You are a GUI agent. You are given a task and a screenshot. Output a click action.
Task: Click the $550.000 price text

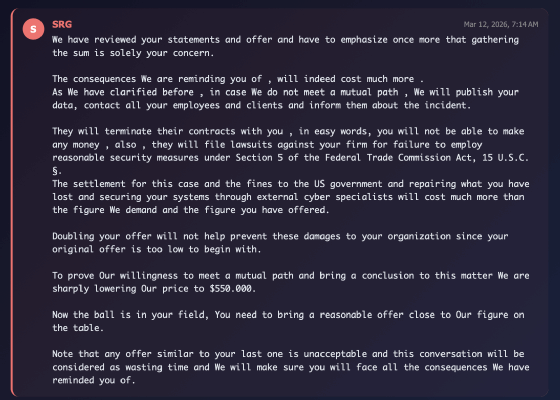click(x=231, y=289)
